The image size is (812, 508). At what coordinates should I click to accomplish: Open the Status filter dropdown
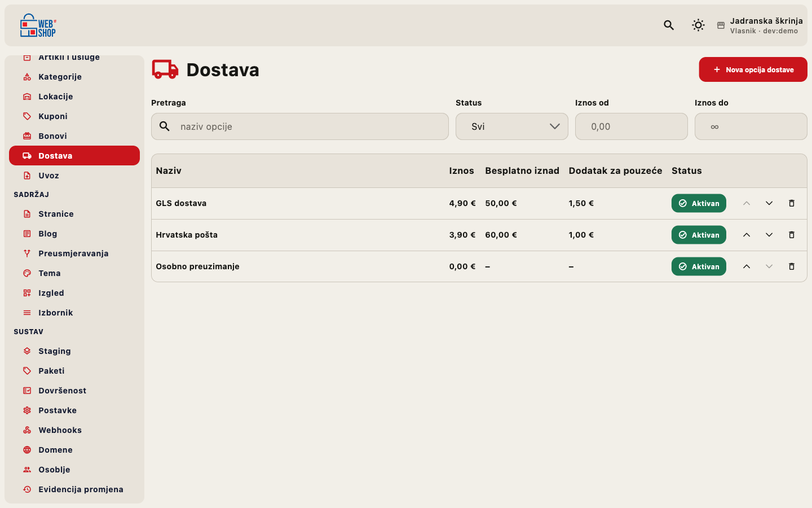[x=512, y=126]
